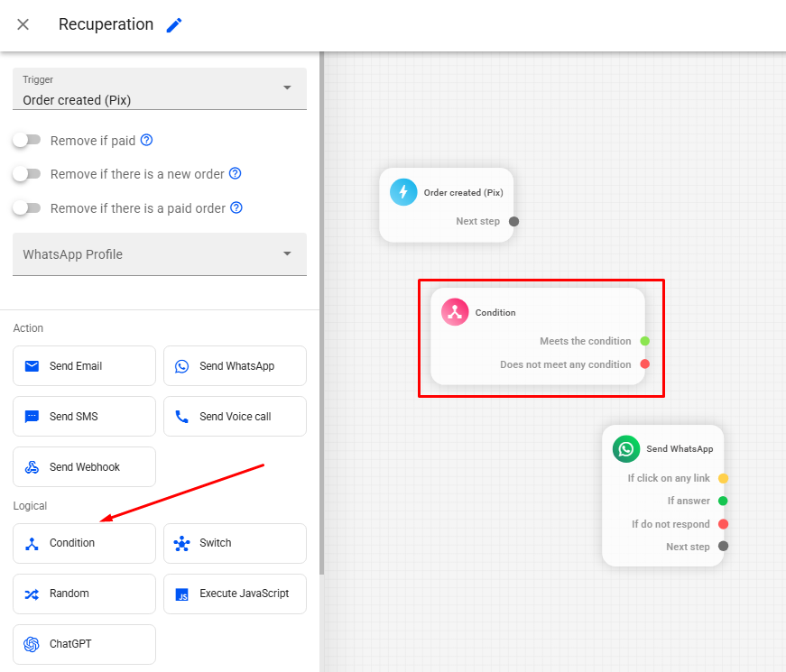Click help icon next to Remove if there is a new order
Viewport: 786px width, 672px height.
pyautogui.click(x=235, y=173)
